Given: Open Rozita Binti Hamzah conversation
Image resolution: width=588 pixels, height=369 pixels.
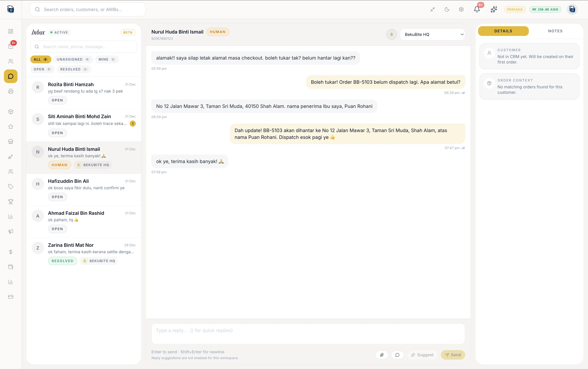Looking at the screenshot, I should point(84,93).
